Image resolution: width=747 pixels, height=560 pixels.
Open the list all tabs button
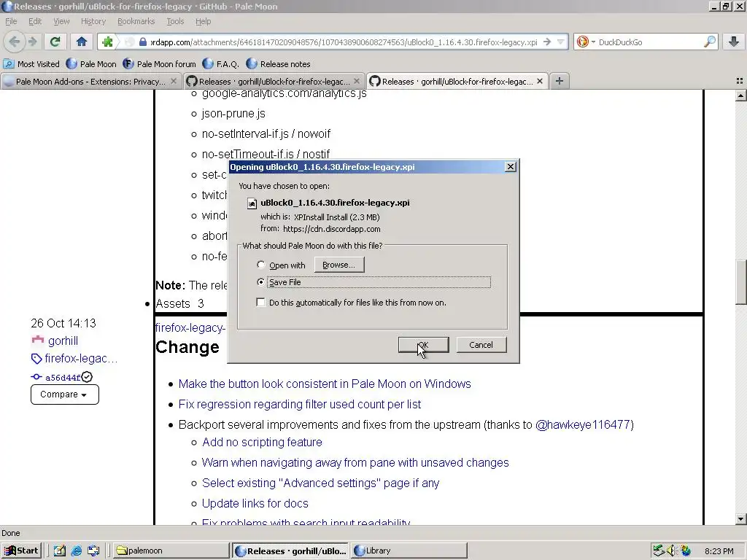740,82
